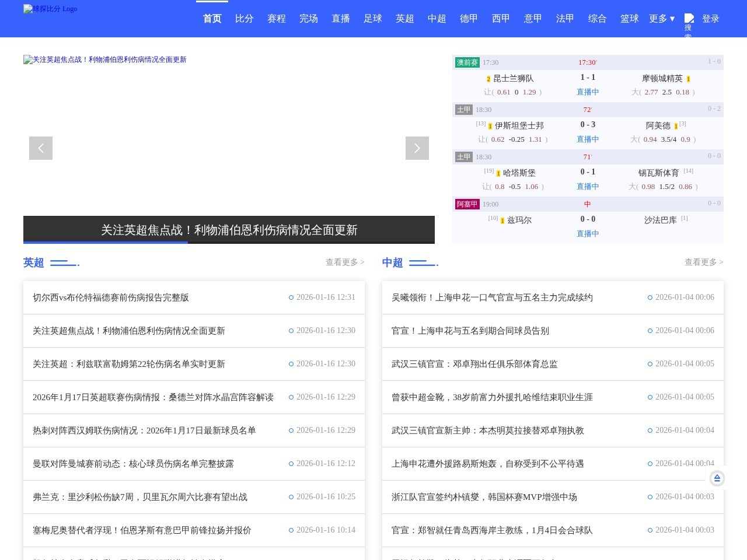Click the floating back-to-top icon bottom right
The height and width of the screenshot is (560, 747).
point(717,478)
